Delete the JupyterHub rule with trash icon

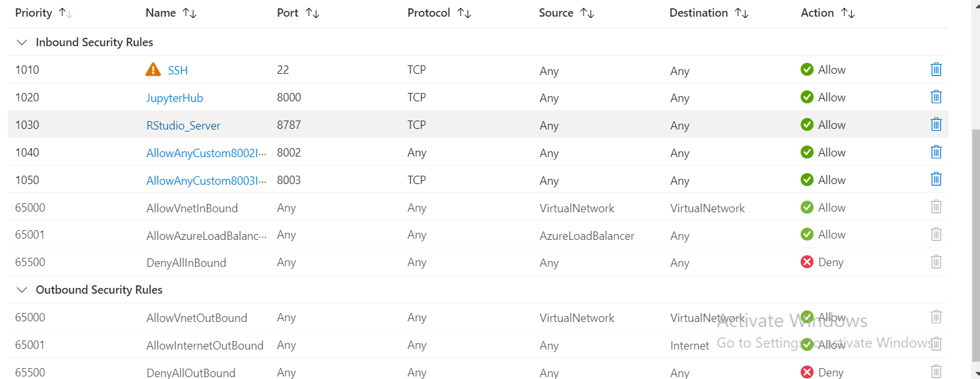[x=936, y=97]
